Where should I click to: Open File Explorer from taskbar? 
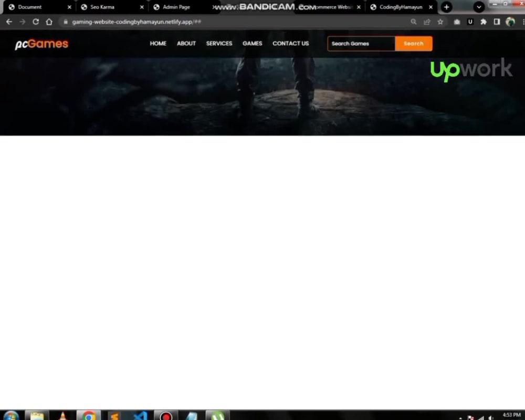point(37,416)
